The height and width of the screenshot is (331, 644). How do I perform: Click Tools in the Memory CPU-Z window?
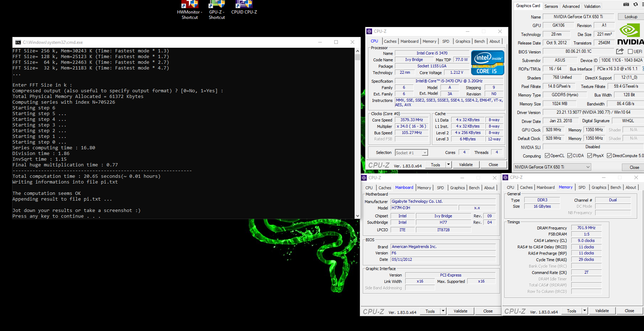[x=572, y=311]
